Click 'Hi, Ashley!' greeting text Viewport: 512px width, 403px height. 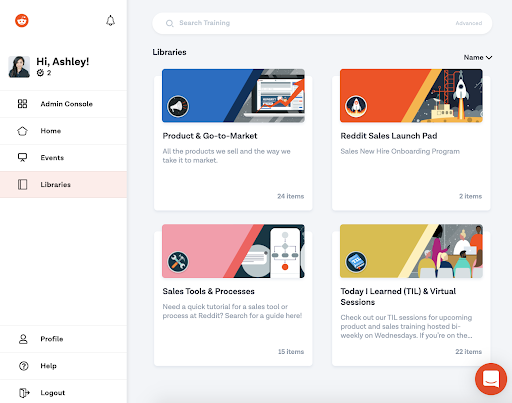63,62
